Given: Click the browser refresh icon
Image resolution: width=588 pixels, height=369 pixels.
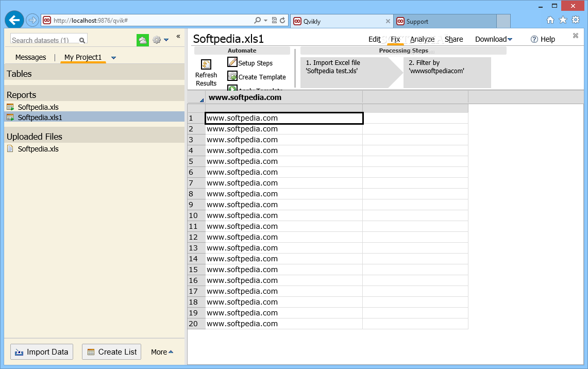Looking at the screenshot, I should [x=283, y=20].
